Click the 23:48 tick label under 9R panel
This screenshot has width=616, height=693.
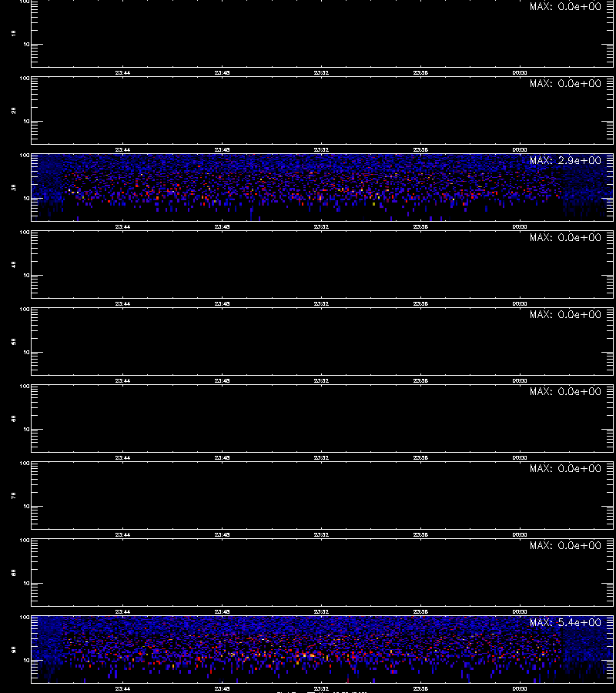[x=222, y=688]
